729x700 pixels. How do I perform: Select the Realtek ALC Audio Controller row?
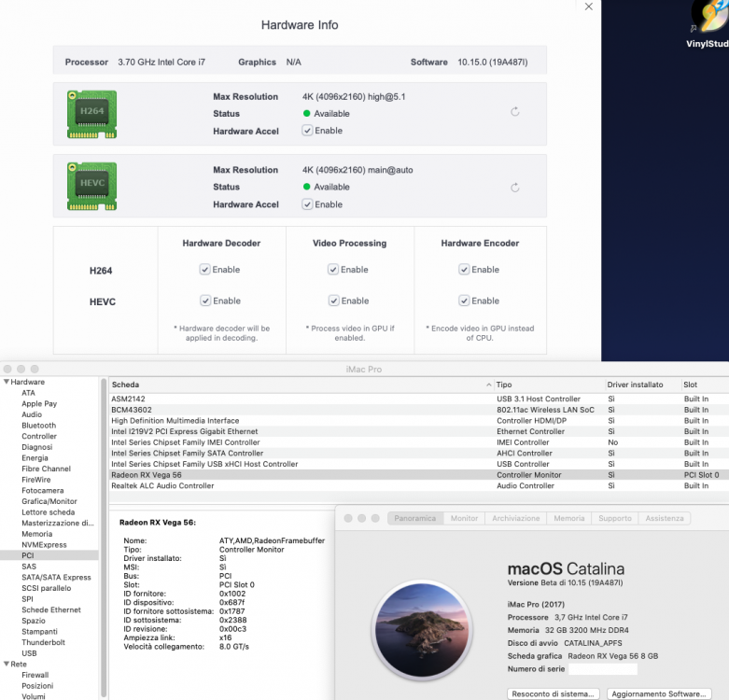click(x=418, y=485)
